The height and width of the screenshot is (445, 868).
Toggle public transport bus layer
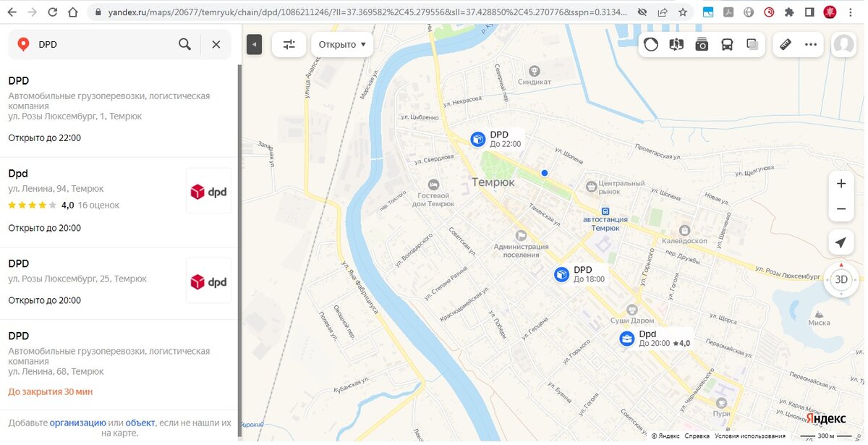pyautogui.click(x=727, y=44)
